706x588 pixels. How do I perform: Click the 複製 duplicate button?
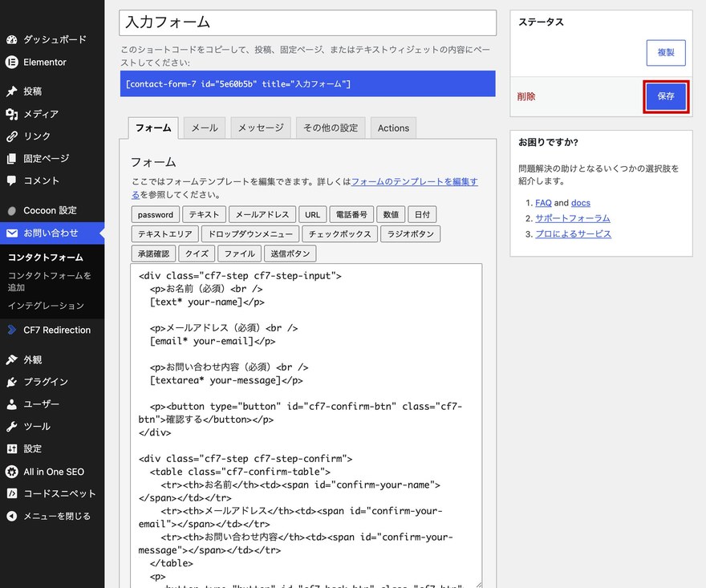[666, 53]
